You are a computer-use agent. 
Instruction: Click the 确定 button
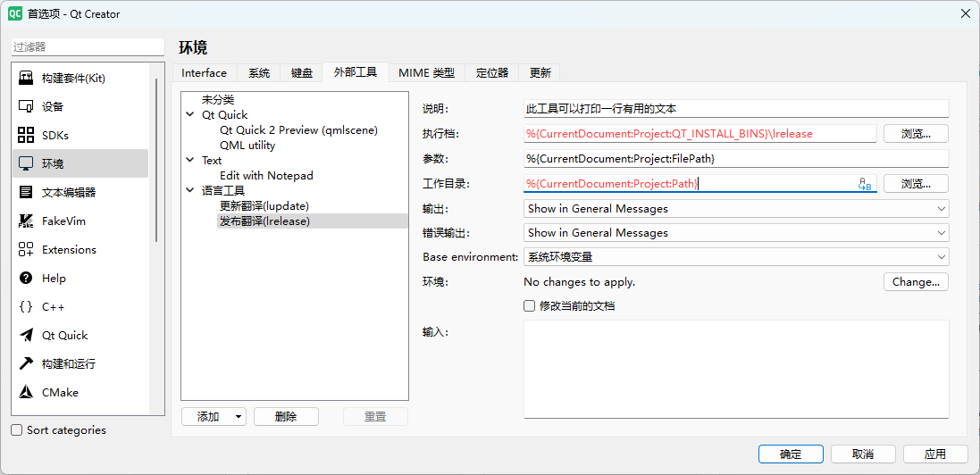click(791, 454)
